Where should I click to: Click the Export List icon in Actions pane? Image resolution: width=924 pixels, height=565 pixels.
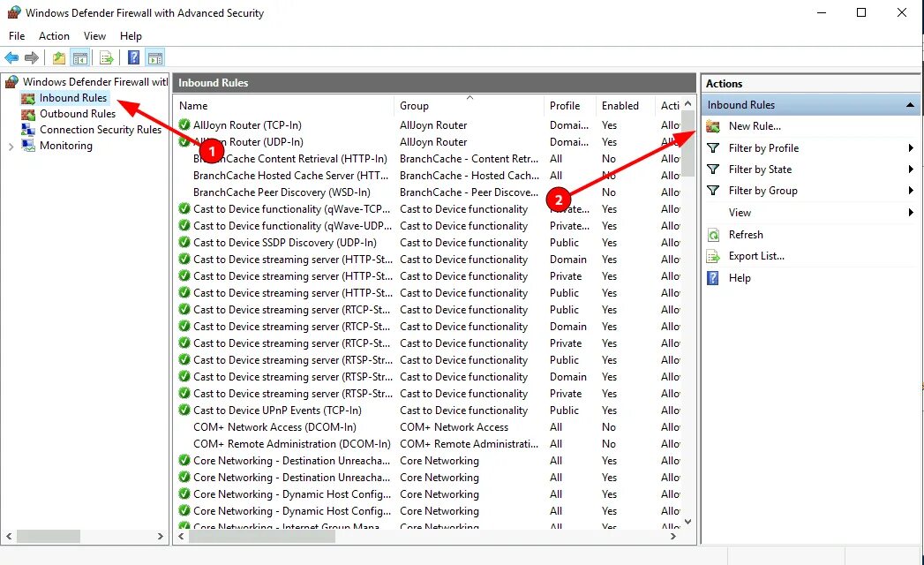(x=713, y=256)
